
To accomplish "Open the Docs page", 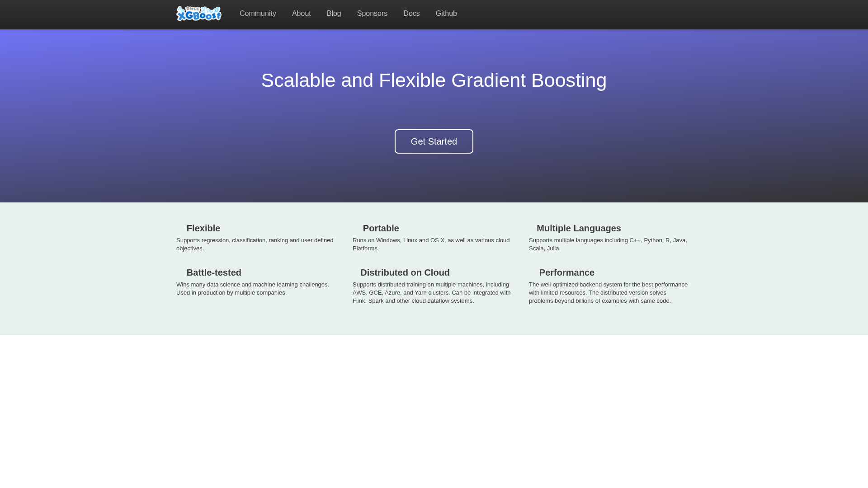I will click(x=411, y=13).
